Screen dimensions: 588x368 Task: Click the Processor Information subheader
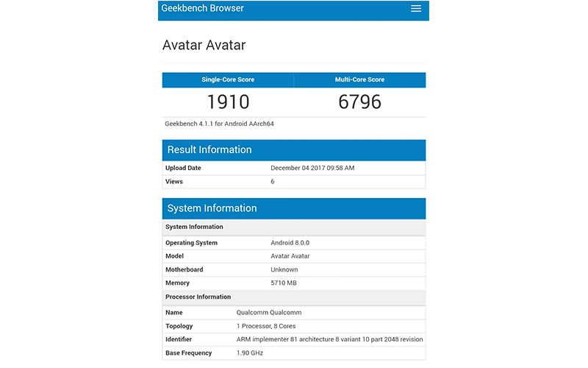click(x=294, y=297)
